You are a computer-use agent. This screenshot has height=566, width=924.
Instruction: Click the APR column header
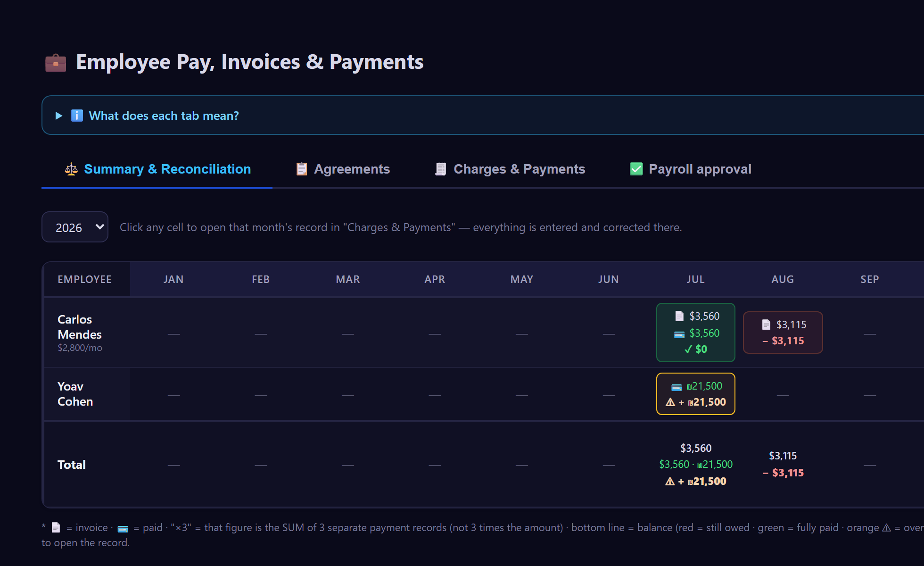[435, 279]
